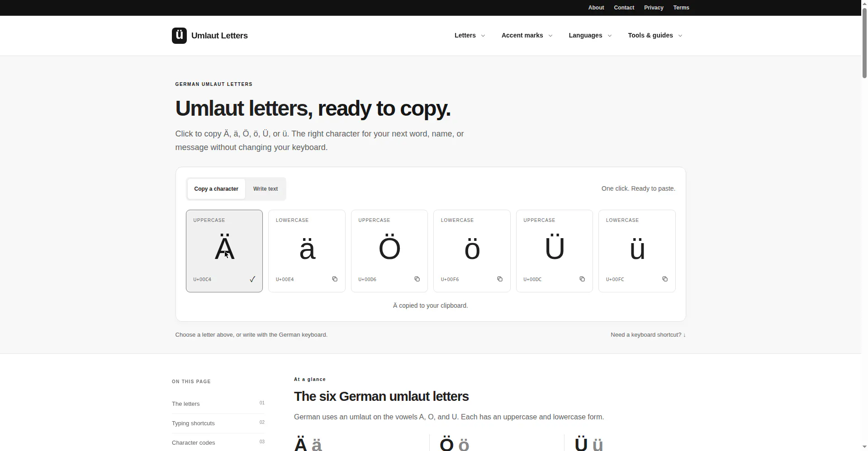Click the 'Ä copied to your clipboard' message
The width and height of the screenshot is (868, 451).
(x=430, y=306)
